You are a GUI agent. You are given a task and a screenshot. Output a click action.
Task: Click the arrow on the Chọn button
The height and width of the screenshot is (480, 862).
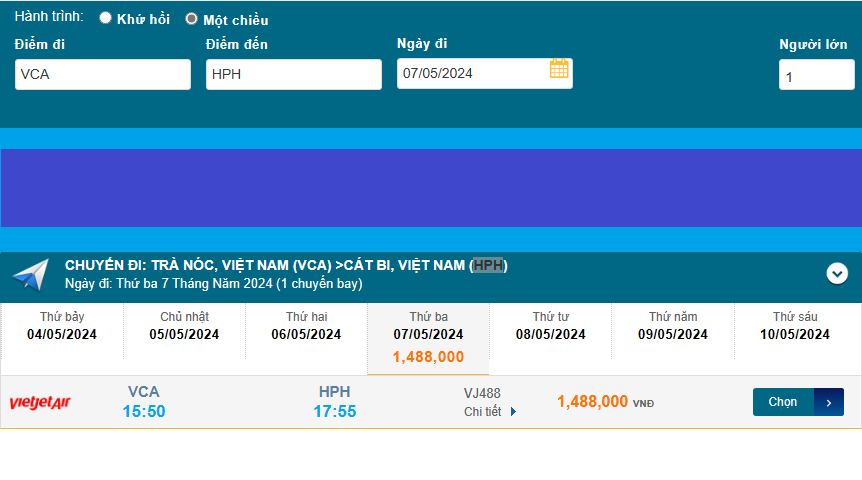[829, 402]
